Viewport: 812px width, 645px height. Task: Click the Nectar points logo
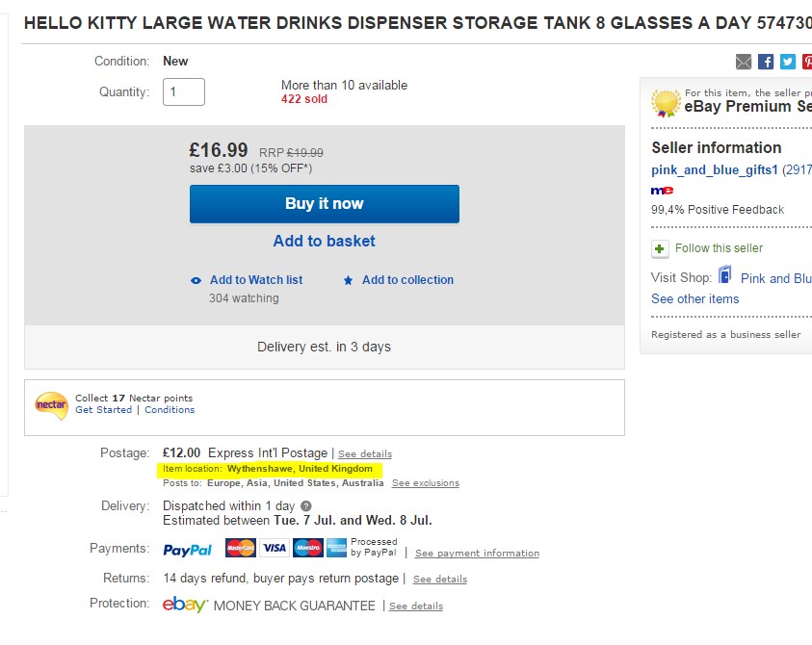point(51,405)
